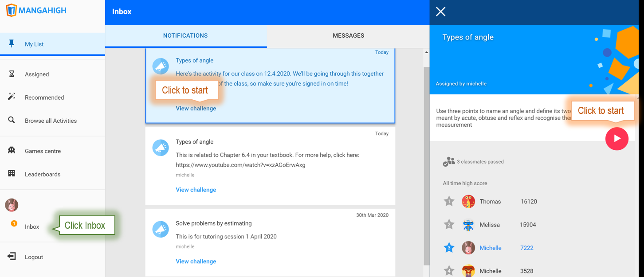This screenshot has width=644, height=277.
Task: Click the Mangahigh logo
Action: click(x=36, y=10)
